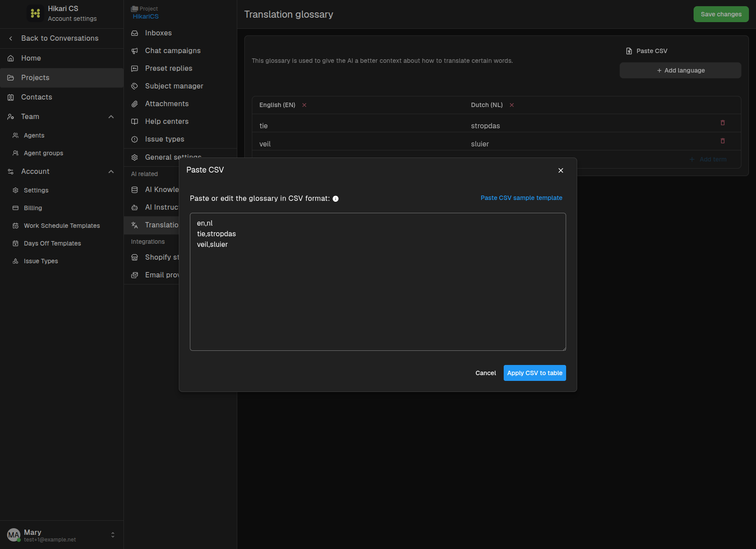This screenshot has height=549, width=756.
Task: Remove the Dutch (NL) language column
Action: click(x=512, y=105)
